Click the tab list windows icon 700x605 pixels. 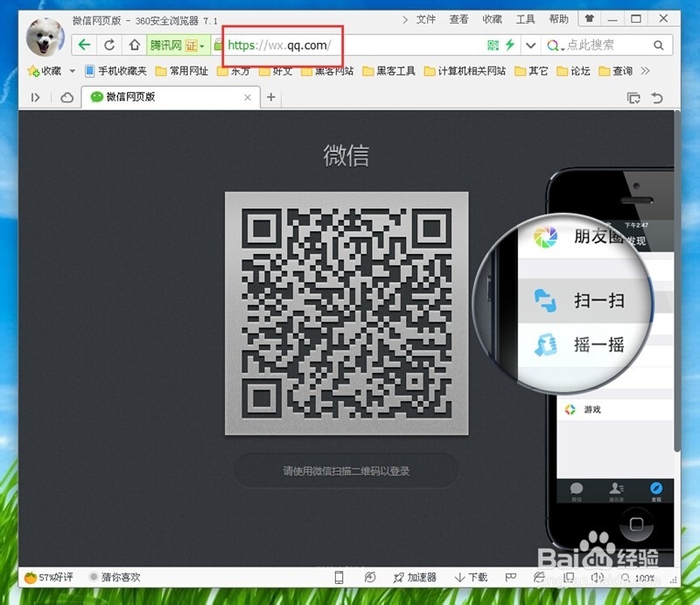pos(633,98)
